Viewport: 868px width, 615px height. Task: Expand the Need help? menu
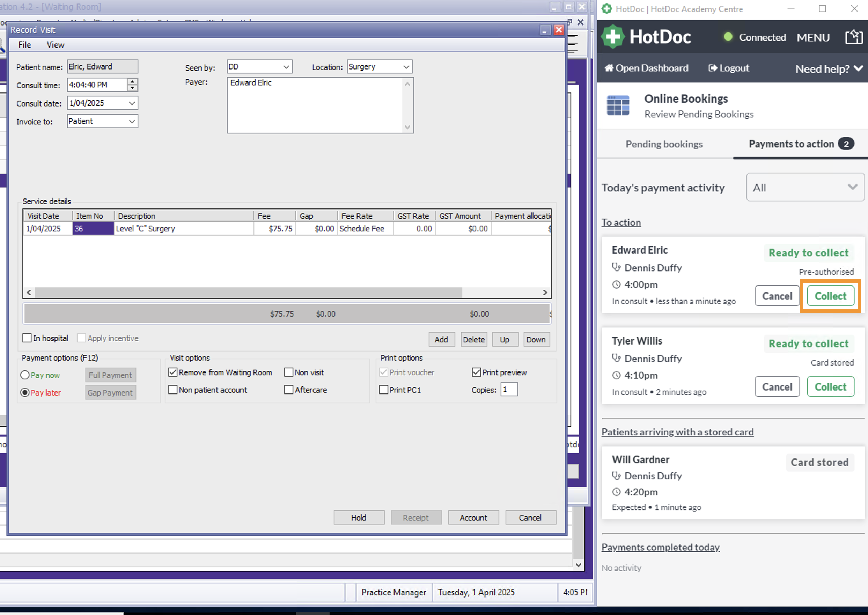[x=829, y=69]
